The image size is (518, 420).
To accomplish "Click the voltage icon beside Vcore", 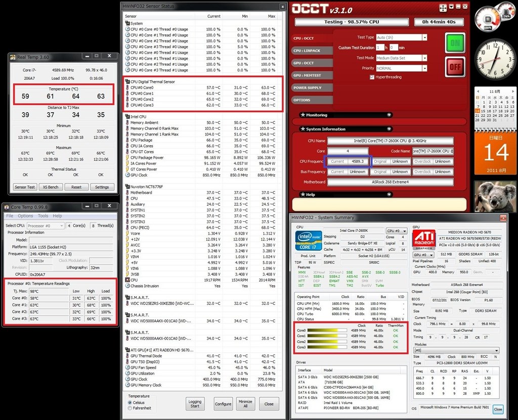I will (127, 234).
